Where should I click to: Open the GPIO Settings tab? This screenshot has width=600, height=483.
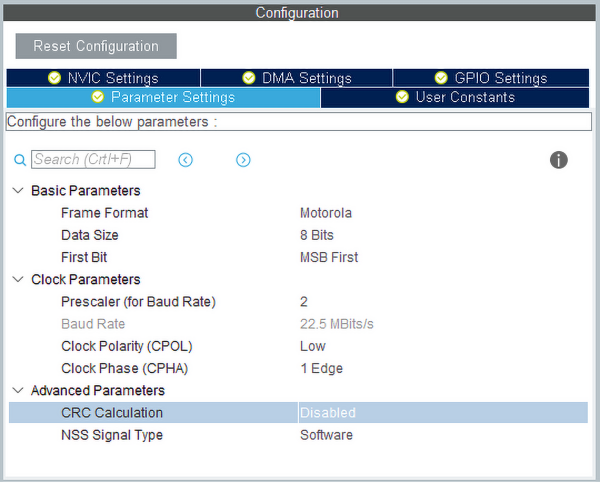[491, 78]
